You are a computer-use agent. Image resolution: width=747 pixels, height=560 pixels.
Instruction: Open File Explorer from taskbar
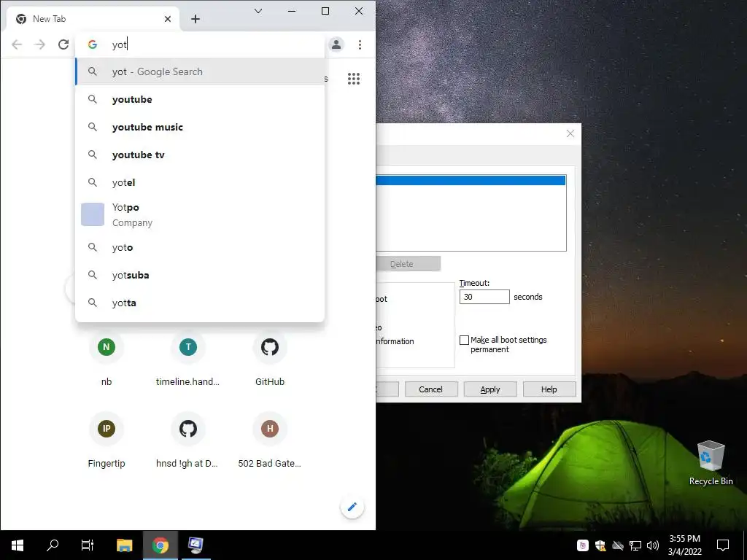(x=125, y=545)
